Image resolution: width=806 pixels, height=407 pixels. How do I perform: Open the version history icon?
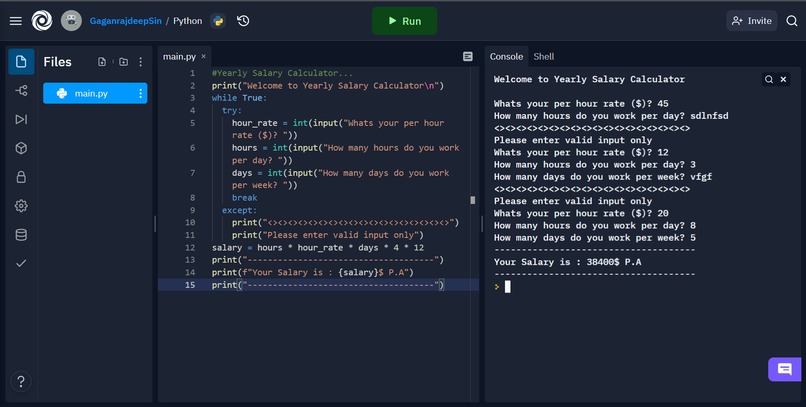point(243,21)
